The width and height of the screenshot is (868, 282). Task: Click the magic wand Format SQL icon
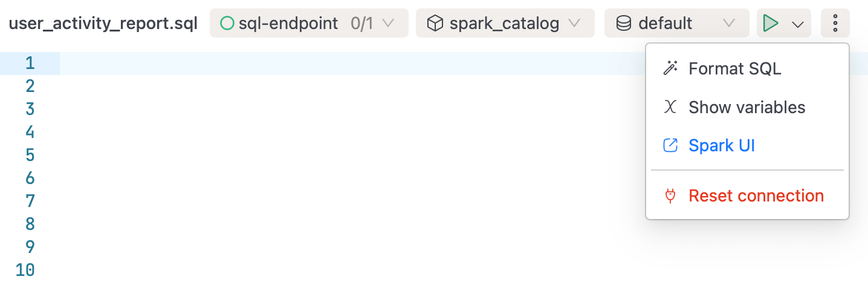(670, 68)
